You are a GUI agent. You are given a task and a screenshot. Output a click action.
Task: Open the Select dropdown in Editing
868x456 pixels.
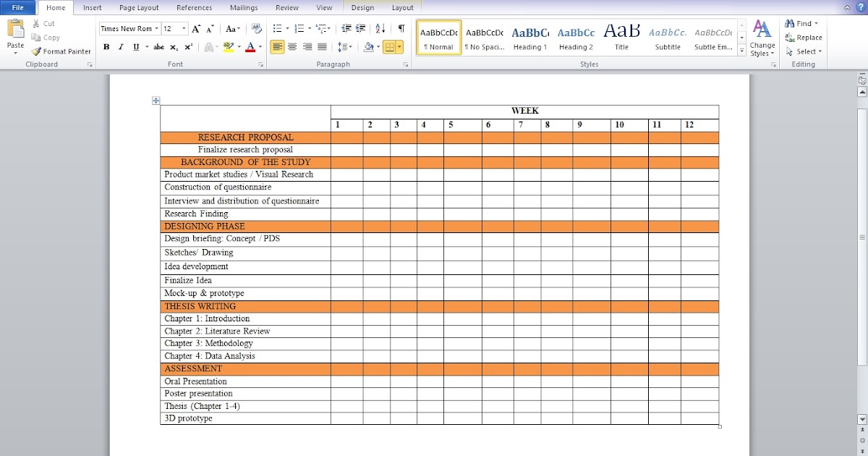point(804,51)
